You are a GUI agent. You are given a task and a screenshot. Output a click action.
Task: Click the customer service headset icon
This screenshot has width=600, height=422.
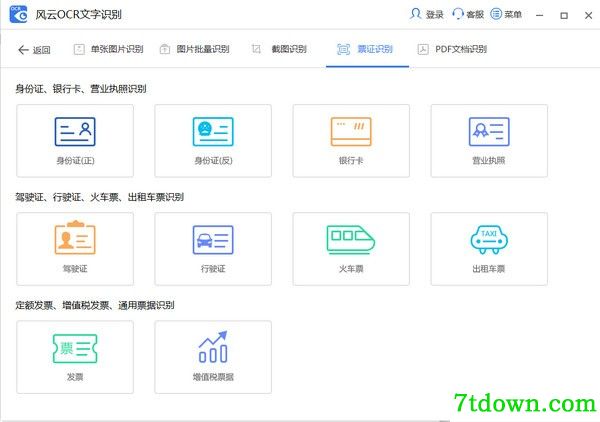[x=458, y=14]
